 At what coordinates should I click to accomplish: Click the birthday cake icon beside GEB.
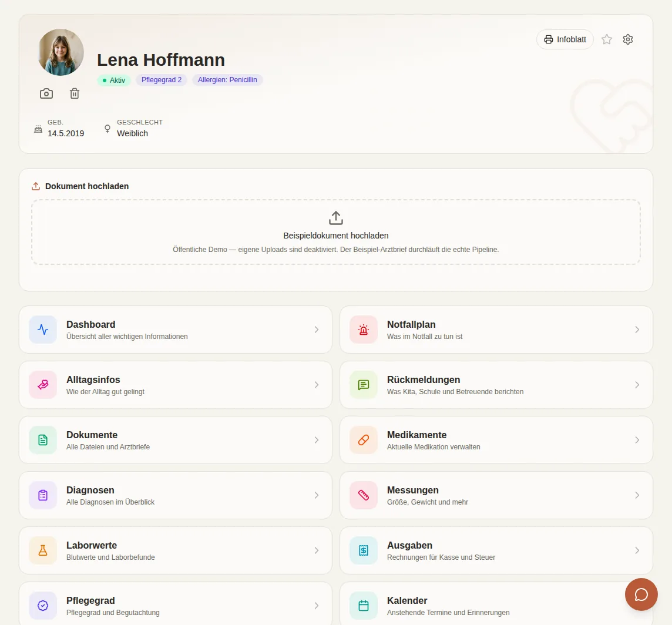tap(38, 129)
